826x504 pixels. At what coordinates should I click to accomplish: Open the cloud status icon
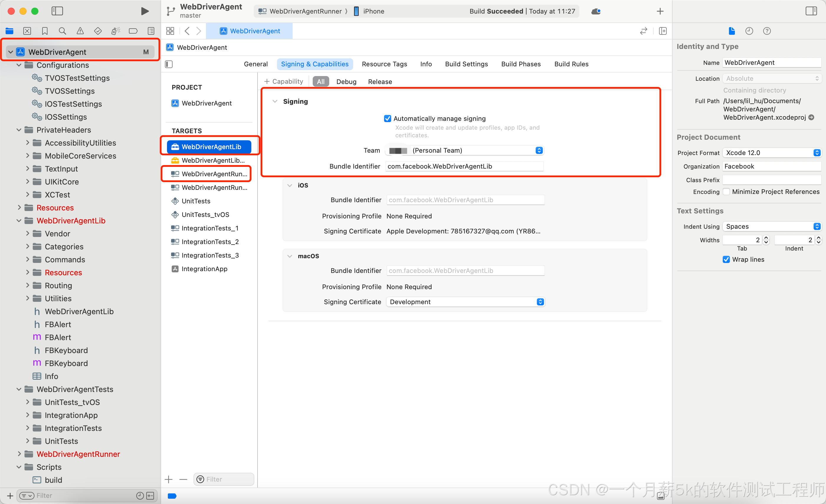[x=596, y=11]
